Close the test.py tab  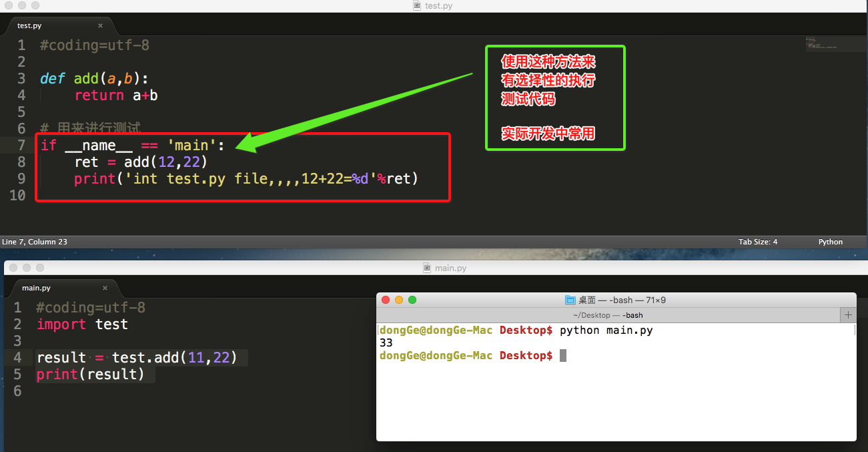click(x=101, y=26)
